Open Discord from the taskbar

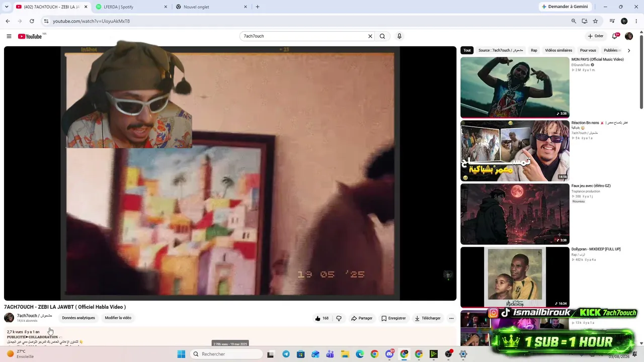[389, 354]
